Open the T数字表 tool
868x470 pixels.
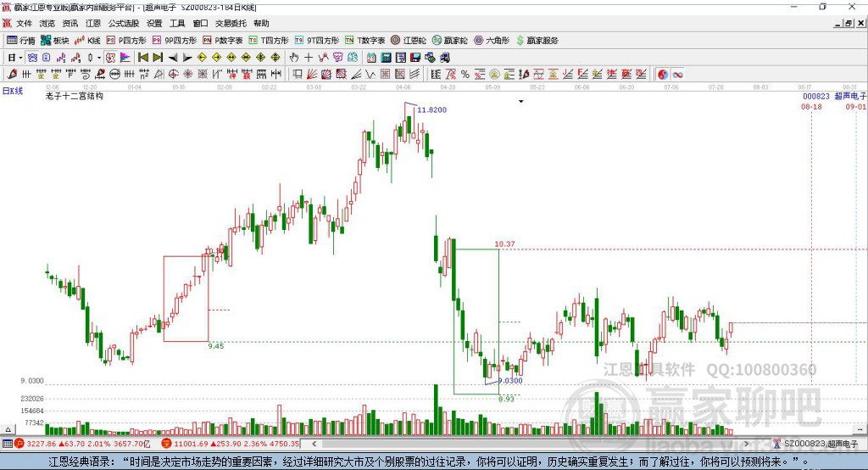click(x=364, y=41)
